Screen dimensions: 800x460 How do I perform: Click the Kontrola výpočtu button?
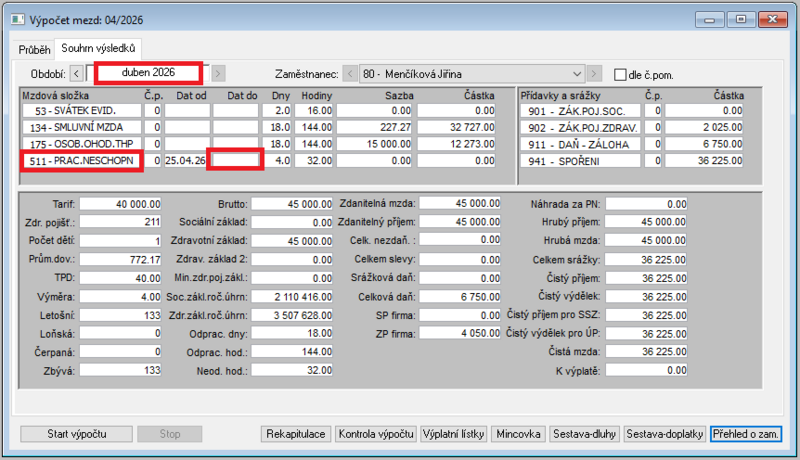[376, 434]
